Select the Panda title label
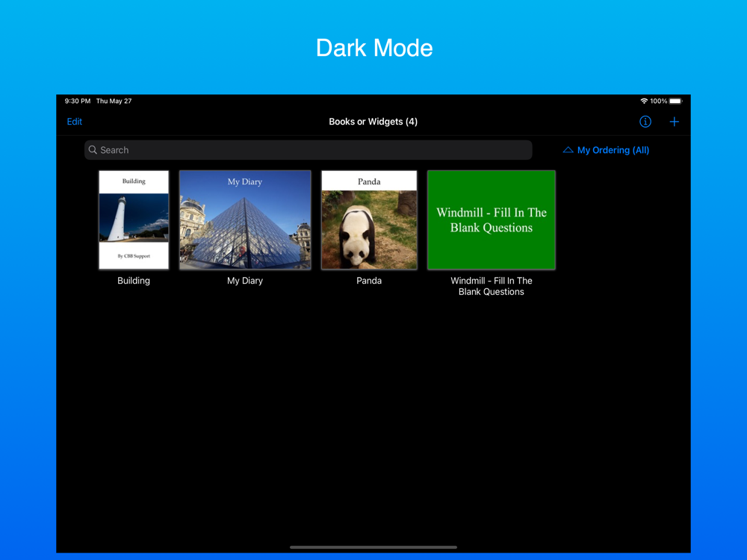The height and width of the screenshot is (560, 747). 369,281
